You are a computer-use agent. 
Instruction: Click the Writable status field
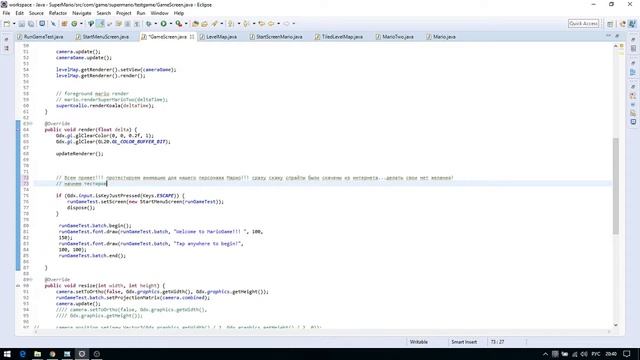[419, 342]
